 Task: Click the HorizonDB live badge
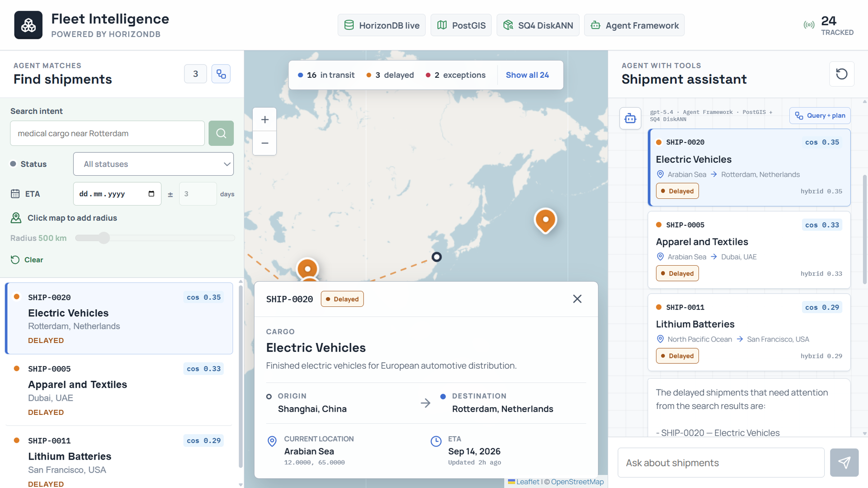tap(382, 25)
